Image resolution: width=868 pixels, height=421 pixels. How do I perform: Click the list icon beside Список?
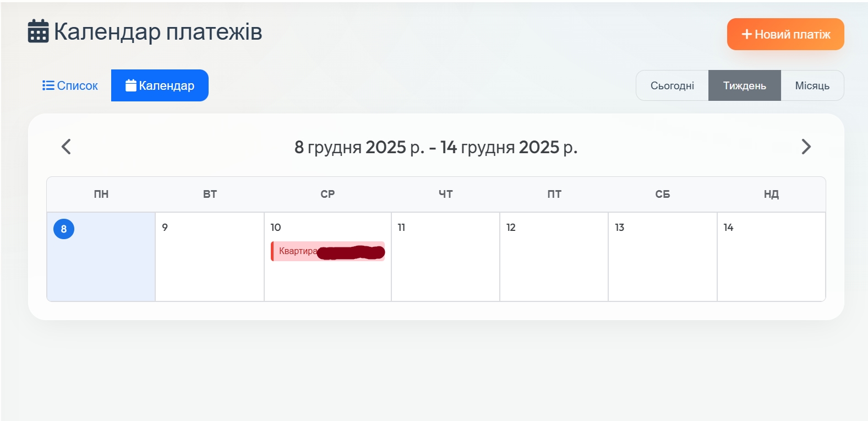tap(48, 85)
